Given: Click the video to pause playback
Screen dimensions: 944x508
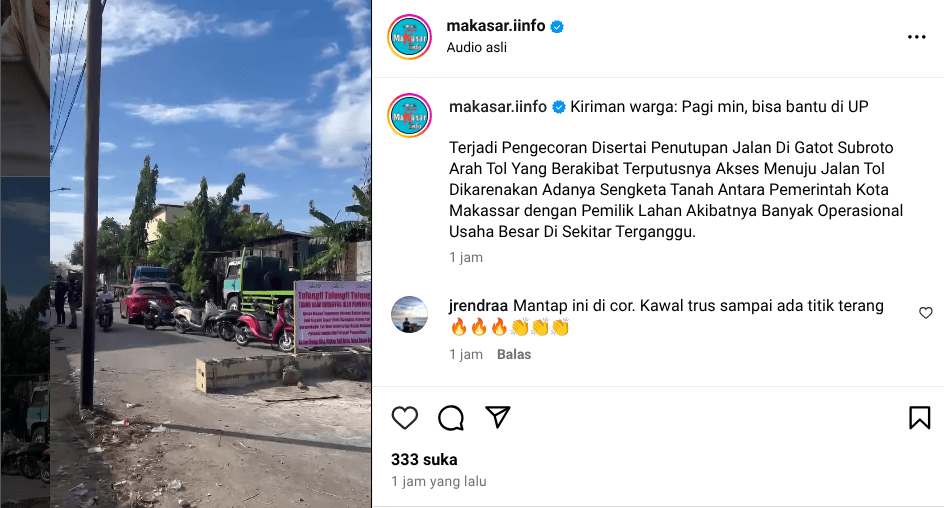Looking at the screenshot, I should tap(210, 254).
